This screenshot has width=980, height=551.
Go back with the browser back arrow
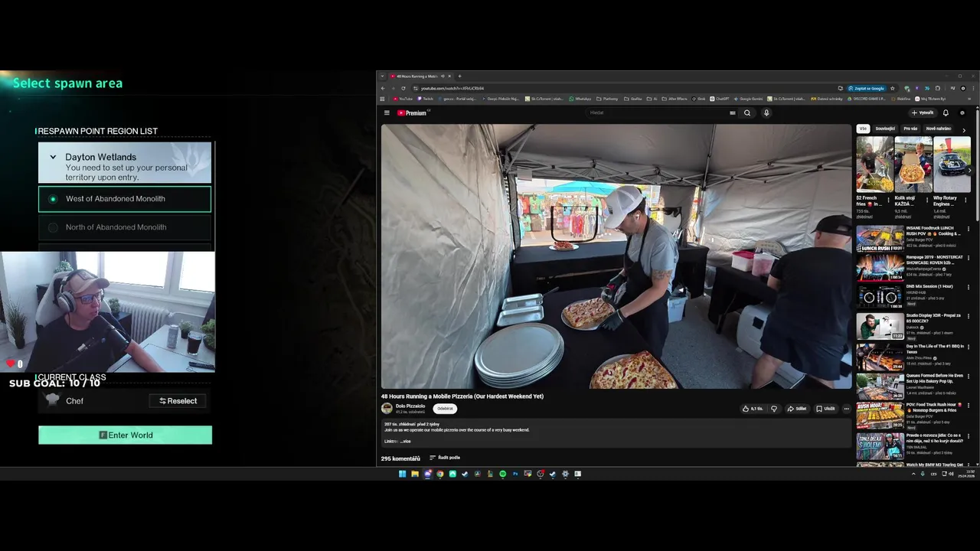[384, 88]
